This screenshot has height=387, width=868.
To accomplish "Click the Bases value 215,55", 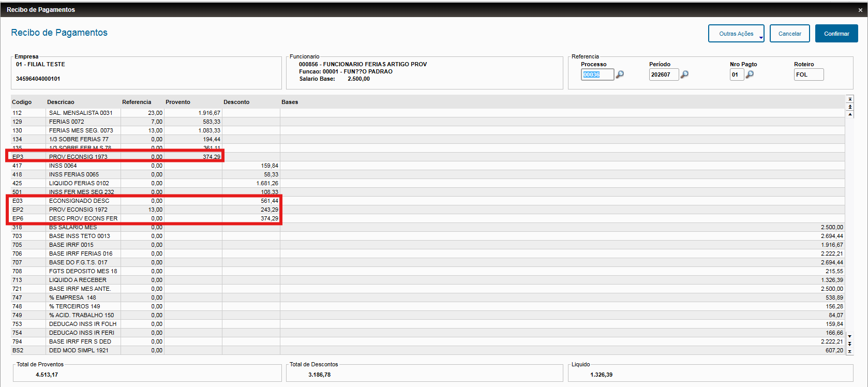I will point(834,271).
